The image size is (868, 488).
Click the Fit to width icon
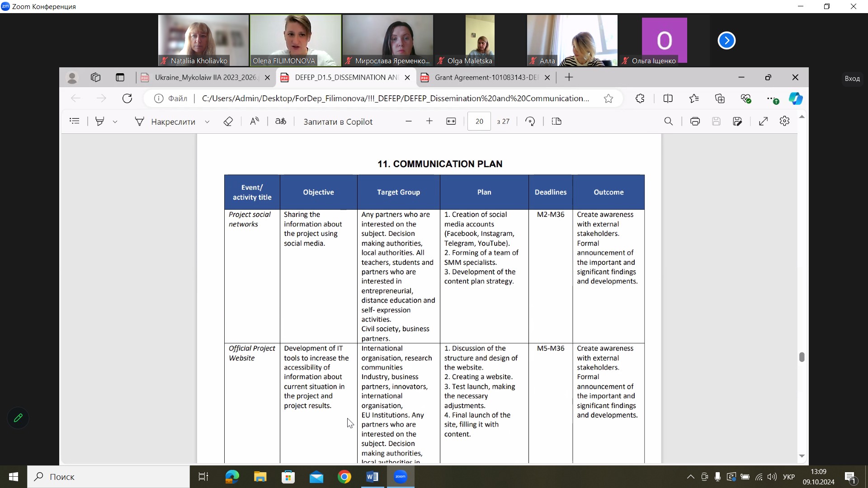click(451, 122)
